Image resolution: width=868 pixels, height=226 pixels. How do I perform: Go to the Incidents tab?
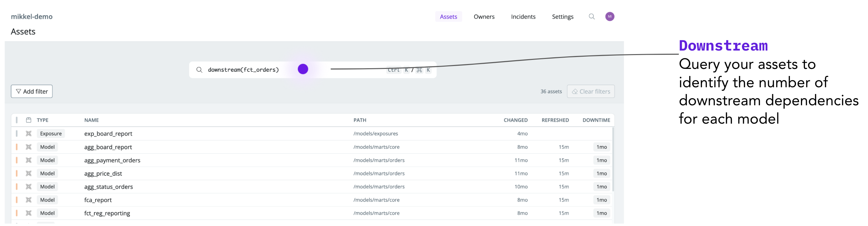click(523, 16)
